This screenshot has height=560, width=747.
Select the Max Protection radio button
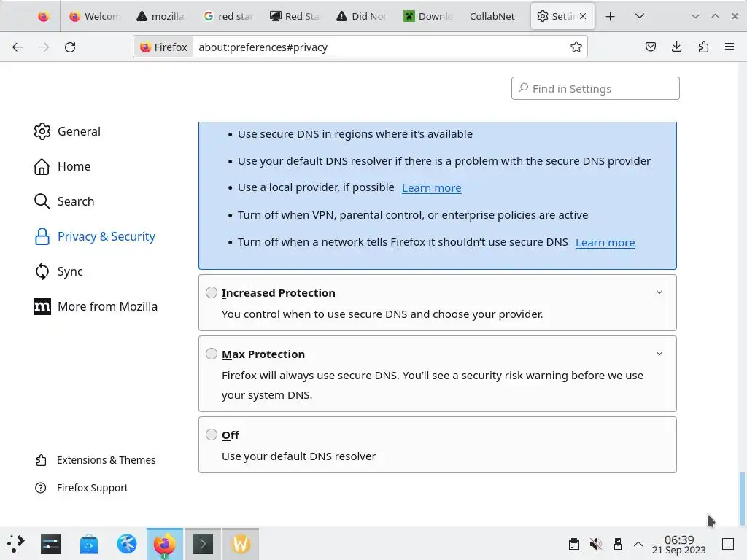coord(212,354)
